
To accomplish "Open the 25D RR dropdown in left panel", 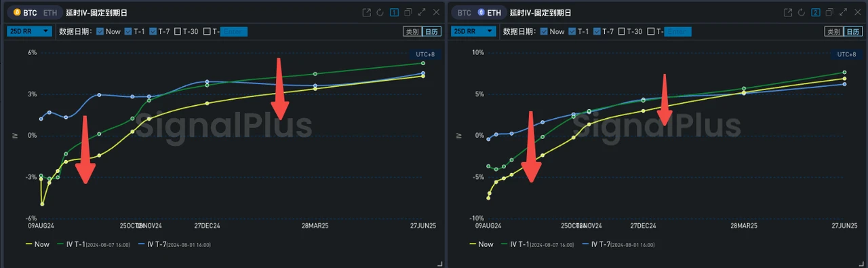I will [29, 31].
